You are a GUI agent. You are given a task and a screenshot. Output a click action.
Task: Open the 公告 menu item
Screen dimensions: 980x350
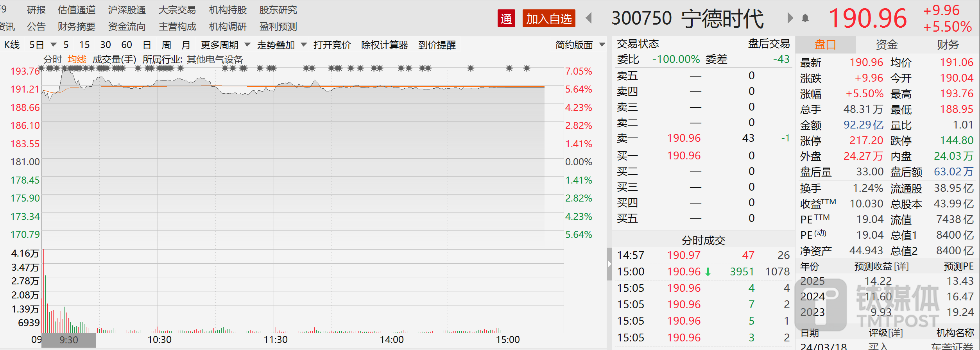(x=36, y=27)
